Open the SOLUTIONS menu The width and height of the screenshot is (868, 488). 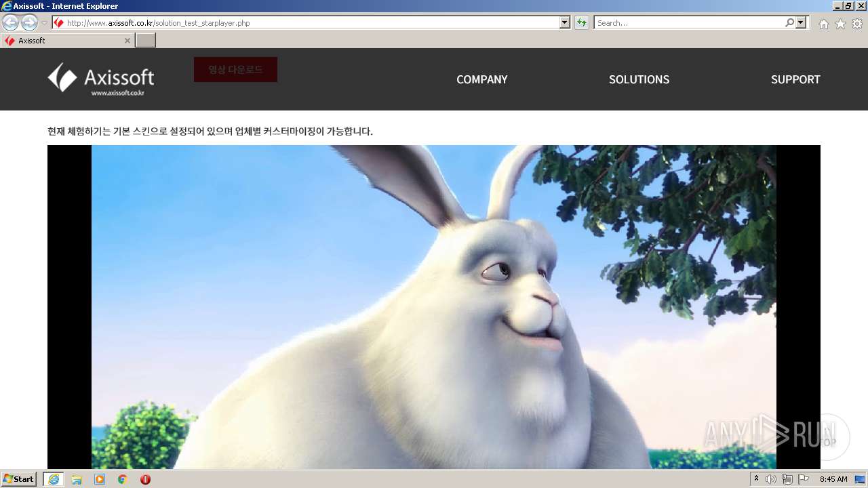[639, 79]
